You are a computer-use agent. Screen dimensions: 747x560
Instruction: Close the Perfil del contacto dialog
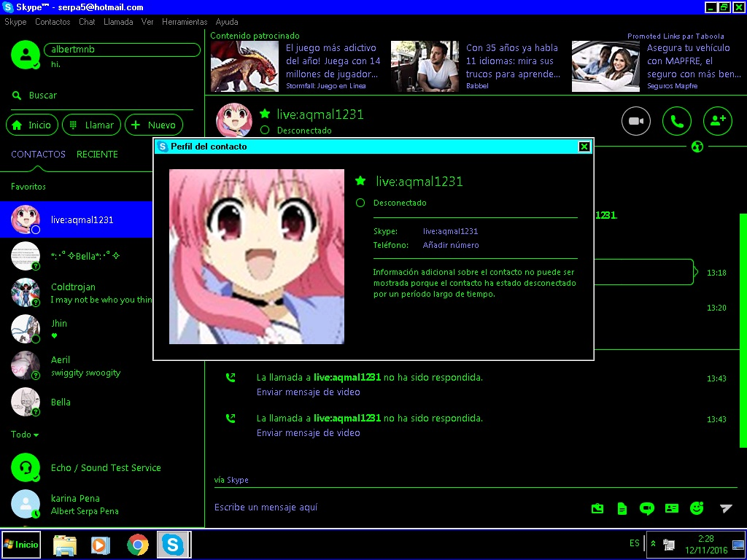click(x=584, y=147)
